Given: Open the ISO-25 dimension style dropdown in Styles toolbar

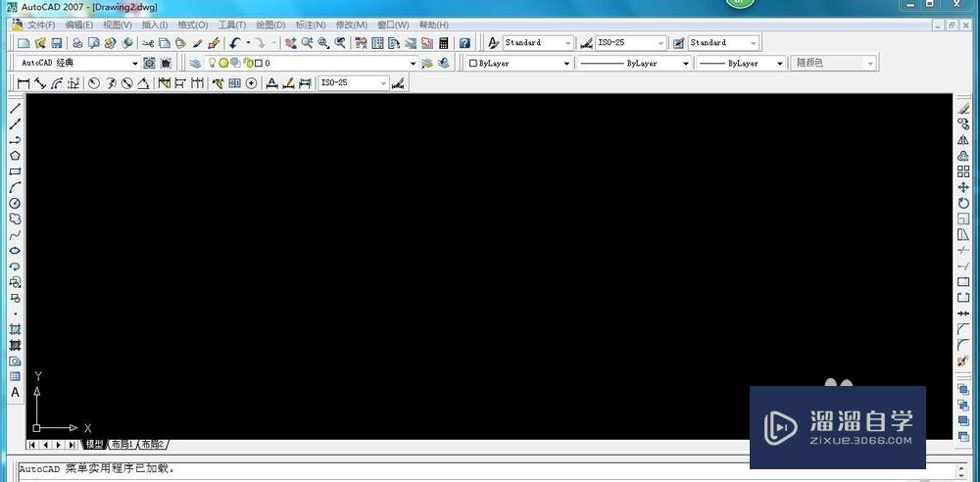Looking at the screenshot, I should click(x=661, y=43).
